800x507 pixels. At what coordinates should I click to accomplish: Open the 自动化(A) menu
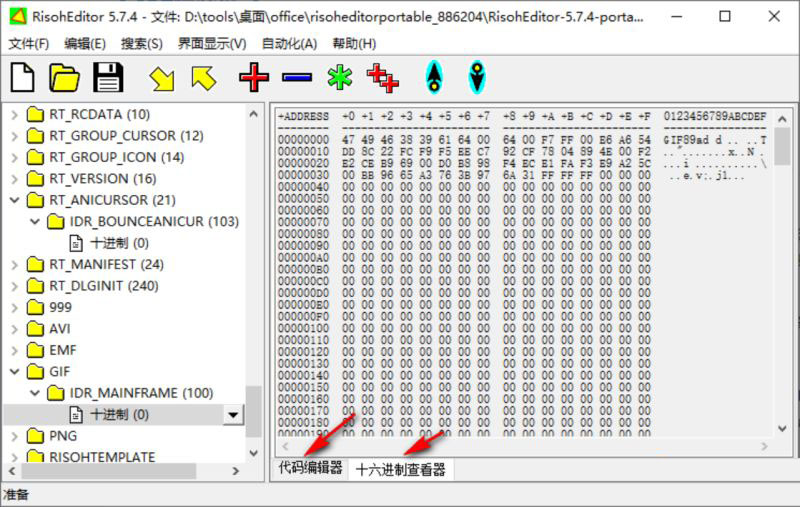point(289,44)
